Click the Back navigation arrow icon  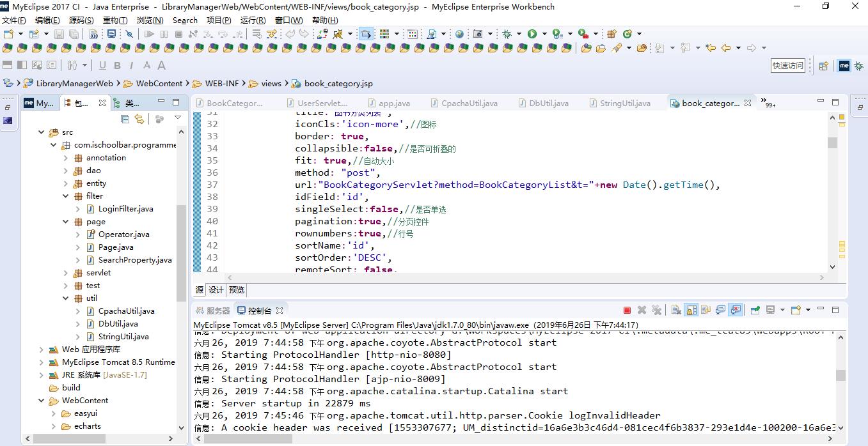[726, 48]
